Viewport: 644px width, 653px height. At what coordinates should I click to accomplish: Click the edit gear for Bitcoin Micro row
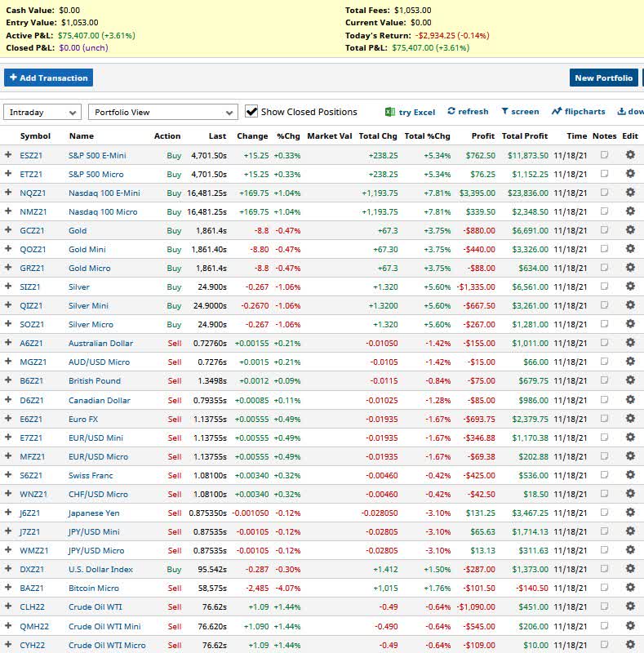[629, 589]
